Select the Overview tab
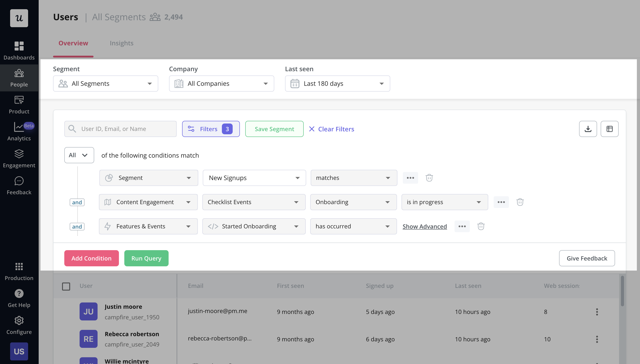The height and width of the screenshot is (364, 640). (73, 43)
